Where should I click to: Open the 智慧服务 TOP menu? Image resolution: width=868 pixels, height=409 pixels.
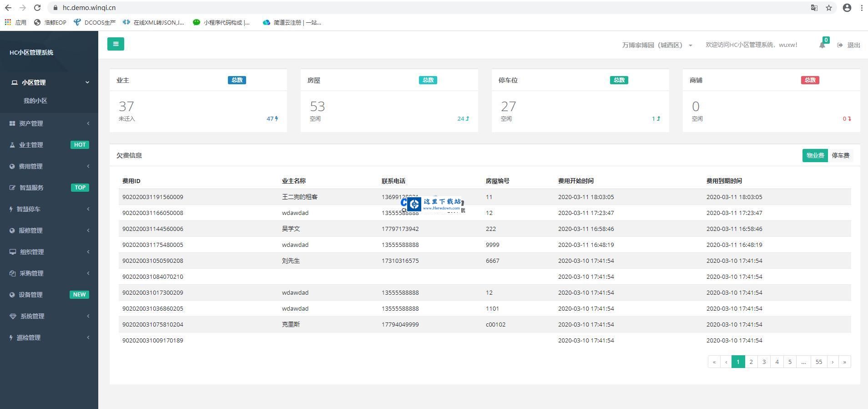49,188
